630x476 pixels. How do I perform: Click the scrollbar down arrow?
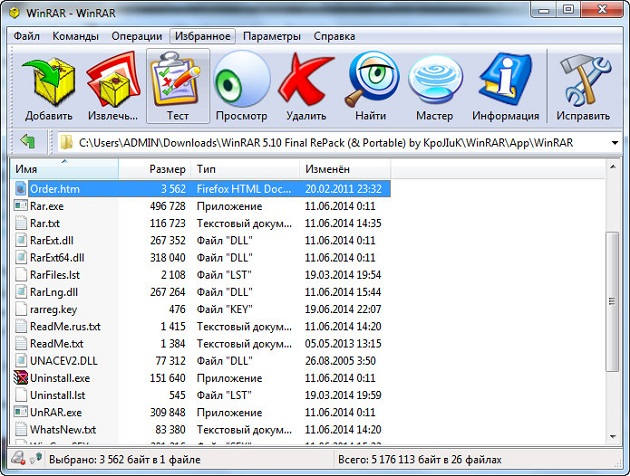[612, 437]
